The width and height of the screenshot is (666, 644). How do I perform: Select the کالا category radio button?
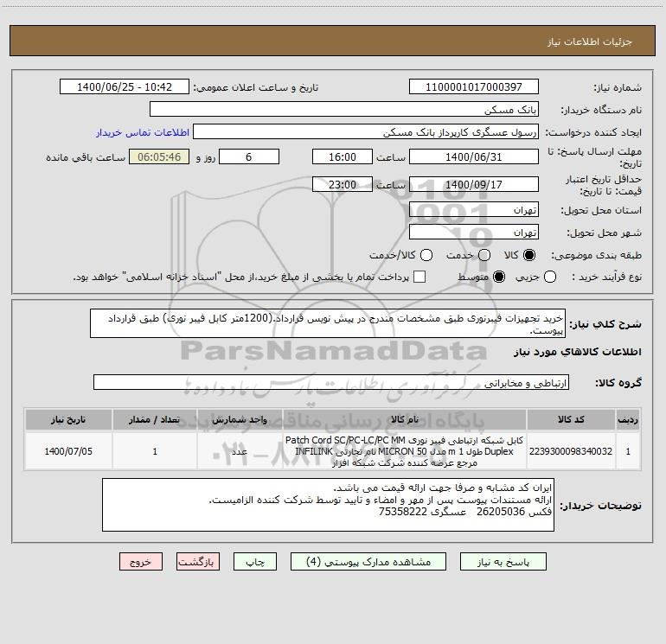(x=529, y=255)
